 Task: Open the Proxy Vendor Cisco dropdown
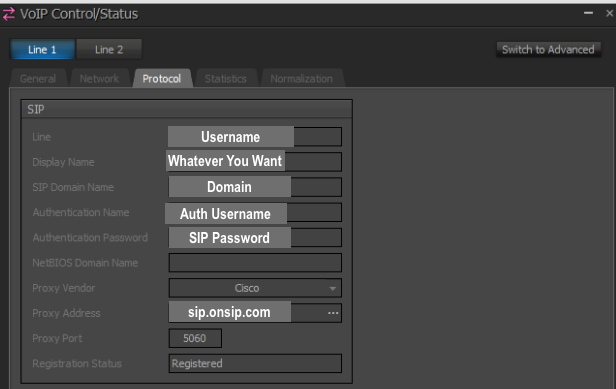tap(255, 288)
